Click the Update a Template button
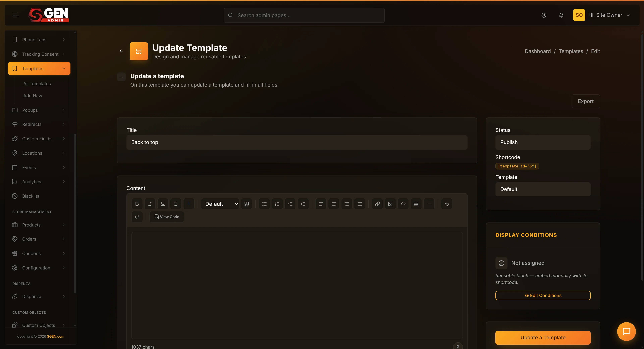 click(543, 338)
